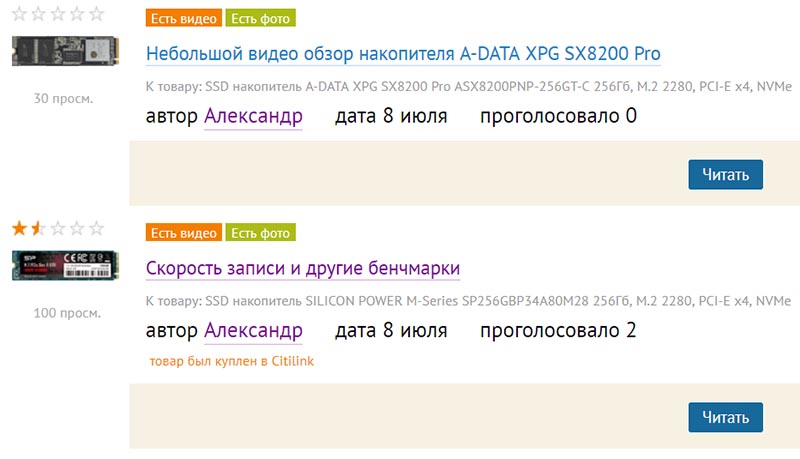Click the '100 просм.' view count
Screen dimensions: 800x459
point(67,313)
